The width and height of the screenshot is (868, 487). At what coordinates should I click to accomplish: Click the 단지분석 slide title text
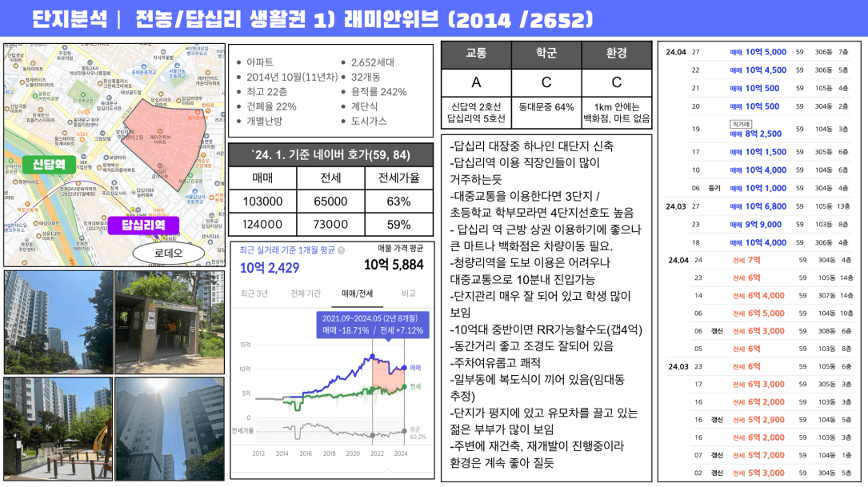click(x=69, y=19)
